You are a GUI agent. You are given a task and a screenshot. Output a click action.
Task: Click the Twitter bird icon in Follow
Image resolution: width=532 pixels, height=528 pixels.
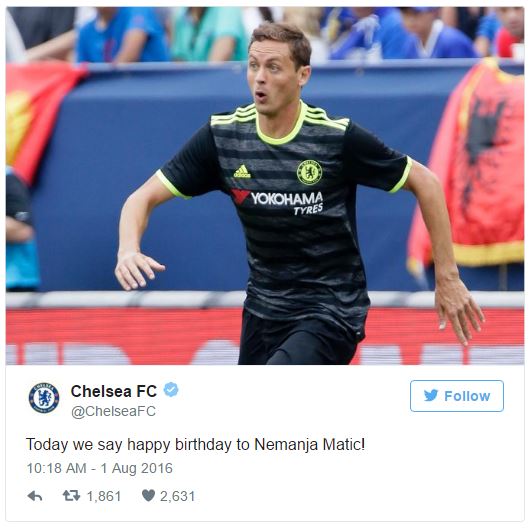[x=431, y=396]
